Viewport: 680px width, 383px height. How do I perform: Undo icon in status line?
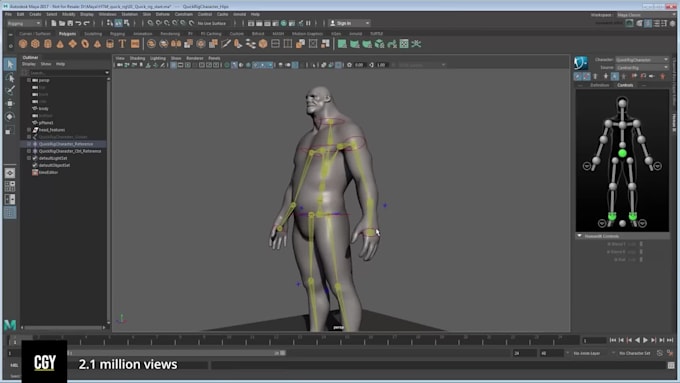pyautogui.click(x=78, y=23)
